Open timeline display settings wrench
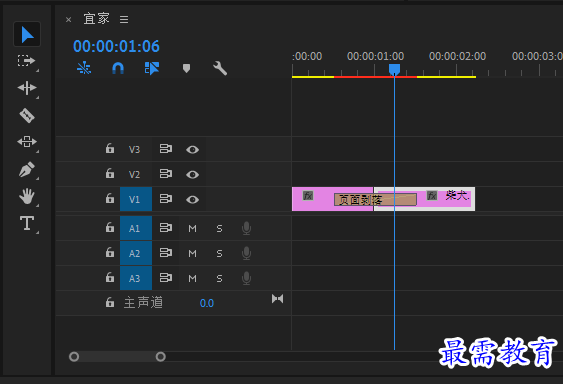Screen dimensions: 563x384 click(x=220, y=68)
